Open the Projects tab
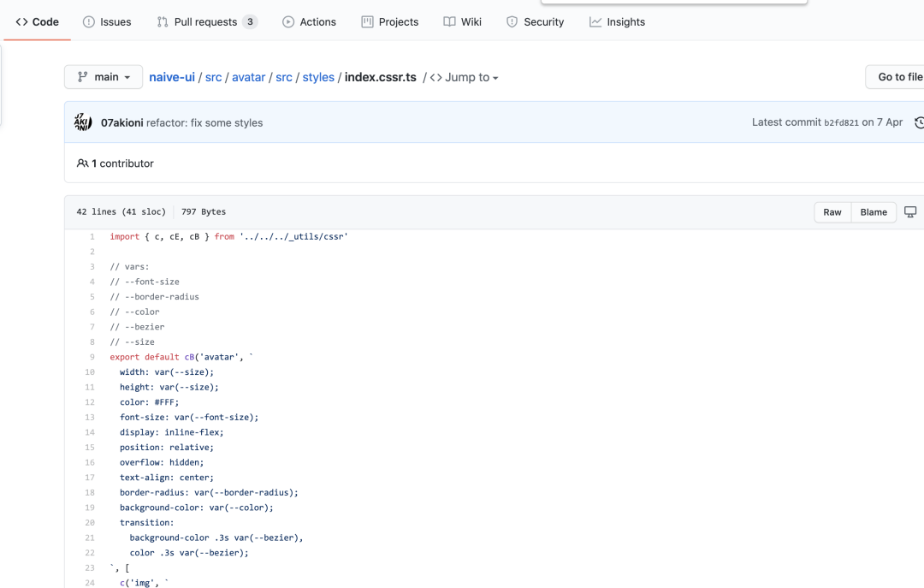This screenshot has height=588, width=924. click(390, 22)
